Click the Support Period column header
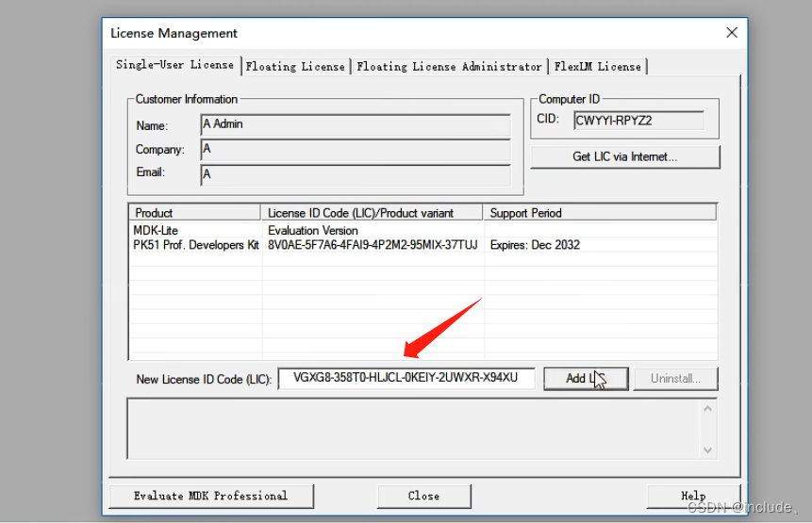This screenshot has height=523, width=812. click(x=600, y=213)
